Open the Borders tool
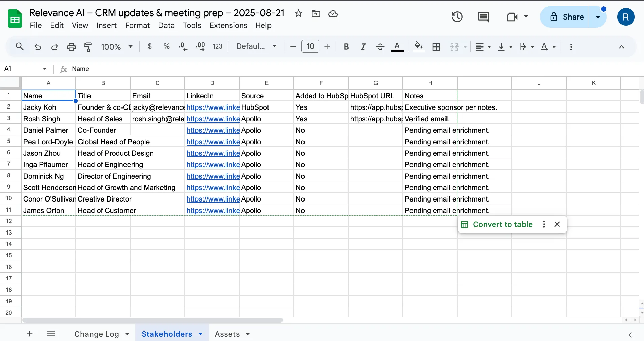644x341 pixels. coord(436,47)
